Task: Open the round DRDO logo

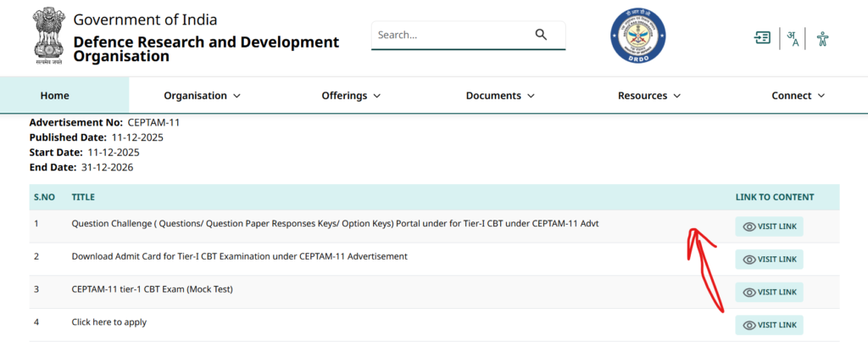Action: (637, 36)
